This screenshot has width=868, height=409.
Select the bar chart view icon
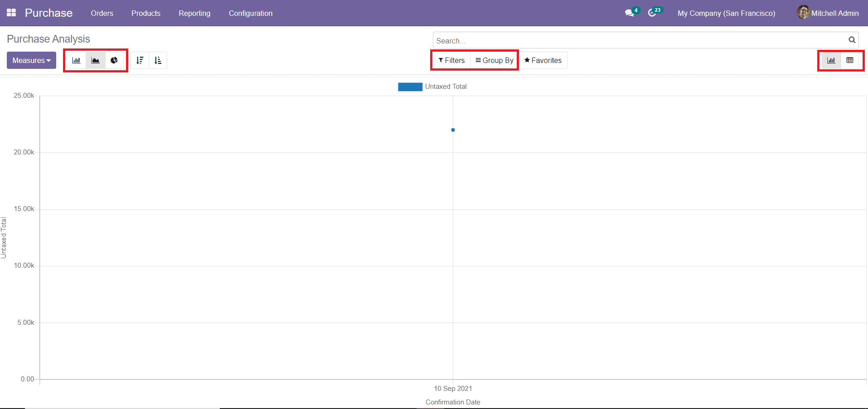click(76, 60)
